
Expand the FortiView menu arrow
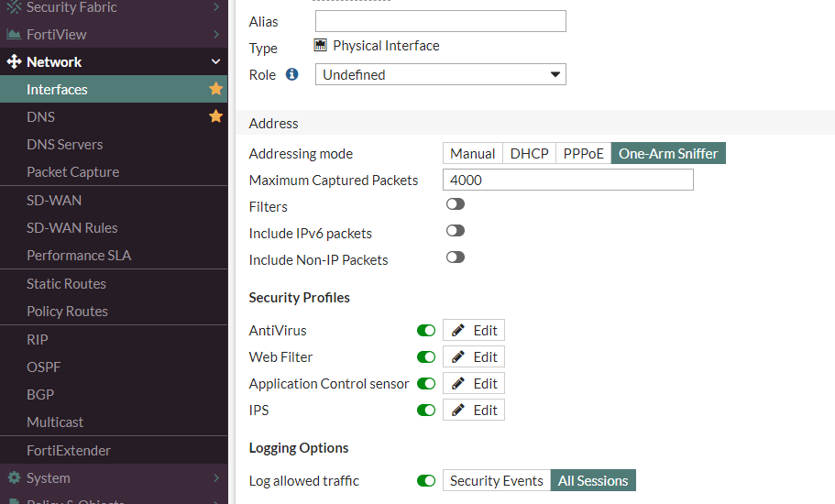[x=216, y=35]
